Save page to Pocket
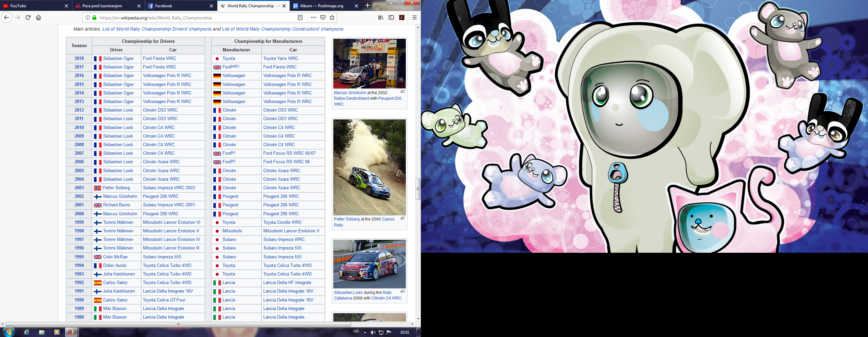This screenshot has height=337, width=868. [x=323, y=17]
